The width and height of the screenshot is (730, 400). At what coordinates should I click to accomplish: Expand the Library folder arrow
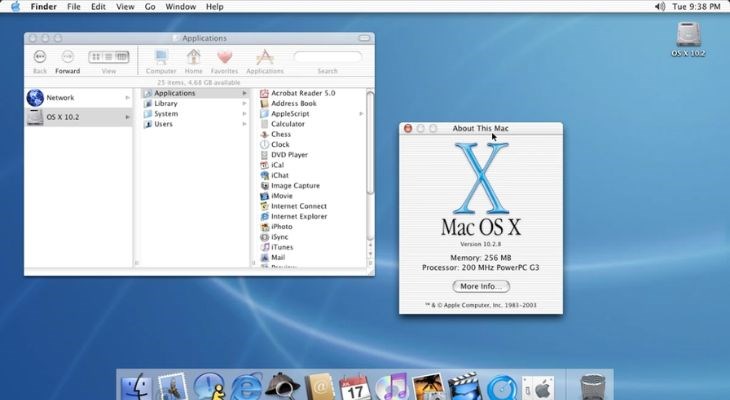[x=244, y=103]
